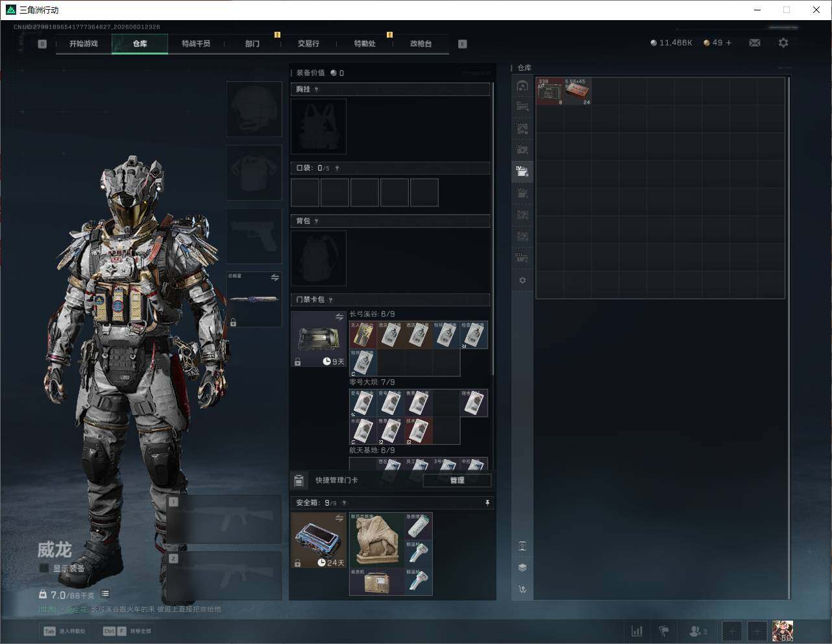Screen dimensions: 832x644
Task: Click the 转移全部 shortcut button
Action: click(127, 631)
